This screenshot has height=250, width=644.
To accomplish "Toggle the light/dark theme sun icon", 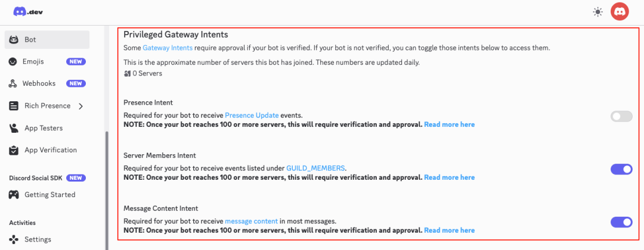I will pos(597,12).
